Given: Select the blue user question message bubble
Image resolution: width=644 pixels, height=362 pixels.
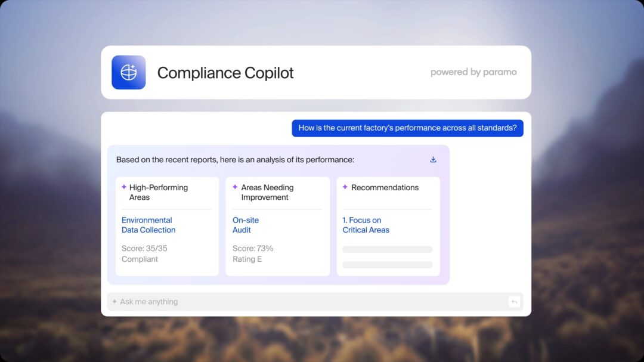Looking at the screenshot, I should pos(407,128).
